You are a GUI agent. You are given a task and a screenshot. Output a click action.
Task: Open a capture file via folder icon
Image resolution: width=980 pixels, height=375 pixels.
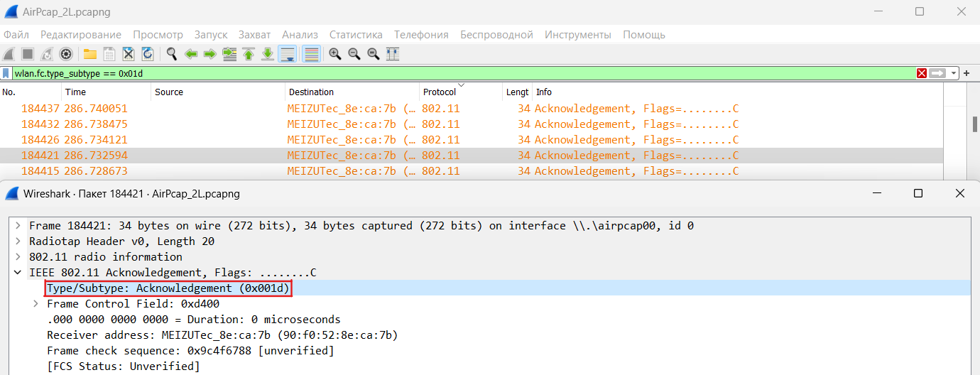[x=90, y=54]
